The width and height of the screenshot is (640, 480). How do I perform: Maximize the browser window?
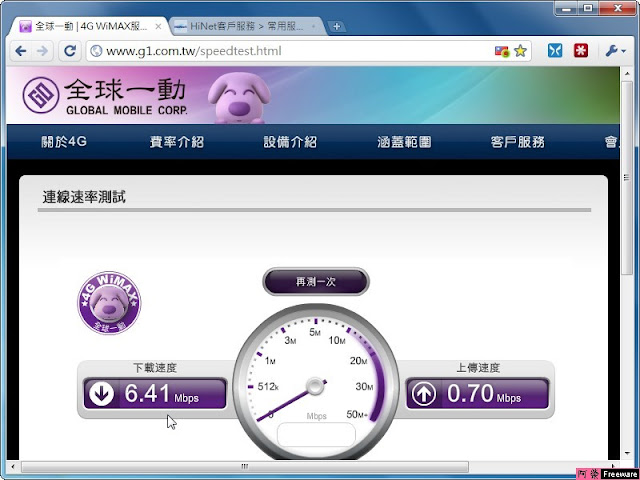588,8
